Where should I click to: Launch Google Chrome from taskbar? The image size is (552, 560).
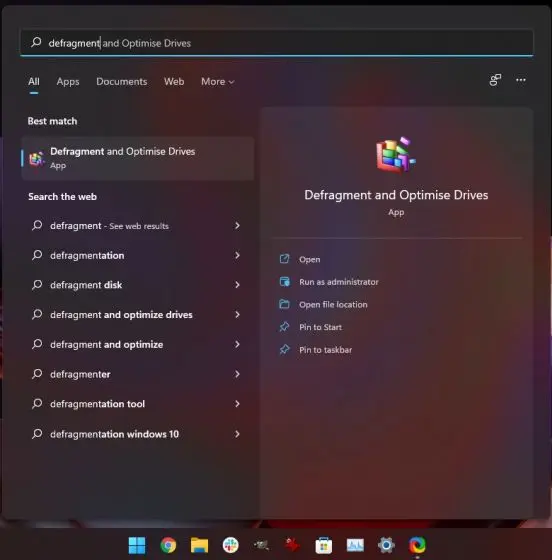[x=168, y=545]
